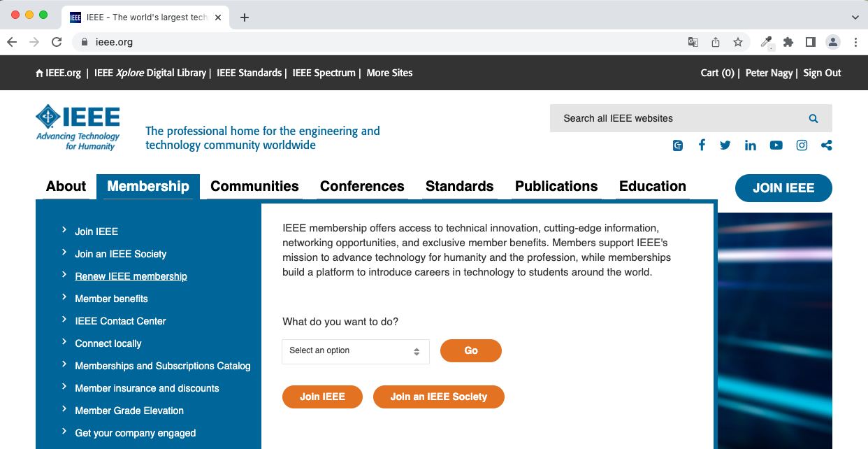Click the chevron beside Join IEEE in sidebar
Image resolution: width=868 pixels, height=449 pixels.
click(x=64, y=230)
